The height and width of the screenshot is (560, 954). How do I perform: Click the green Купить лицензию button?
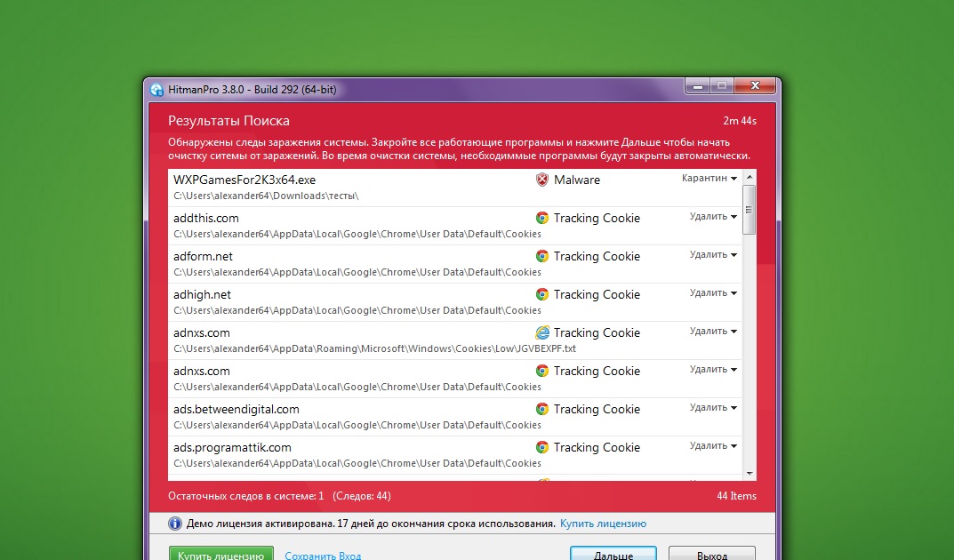(x=220, y=554)
